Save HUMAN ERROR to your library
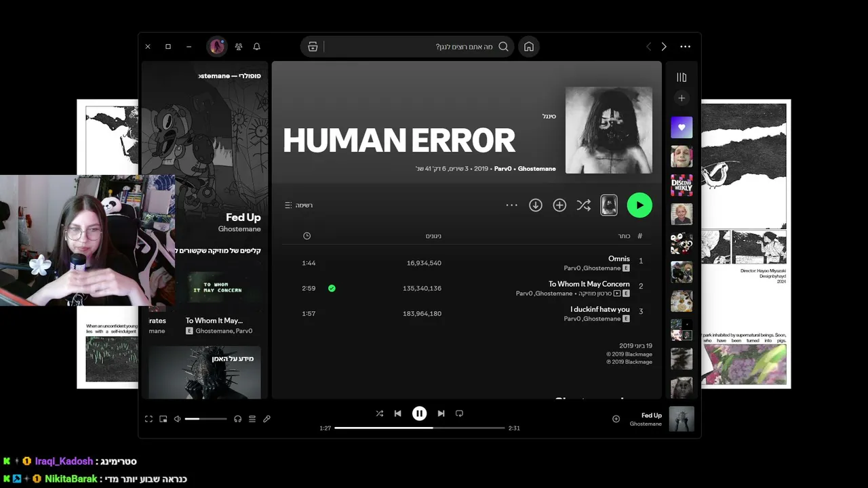This screenshot has height=488, width=868. (x=559, y=205)
